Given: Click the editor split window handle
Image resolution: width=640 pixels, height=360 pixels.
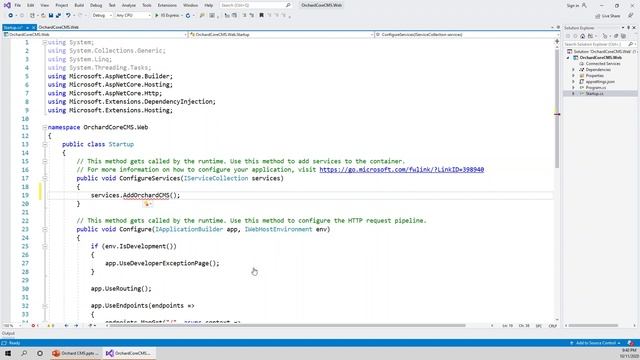Looking at the screenshot, I should (557, 41).
